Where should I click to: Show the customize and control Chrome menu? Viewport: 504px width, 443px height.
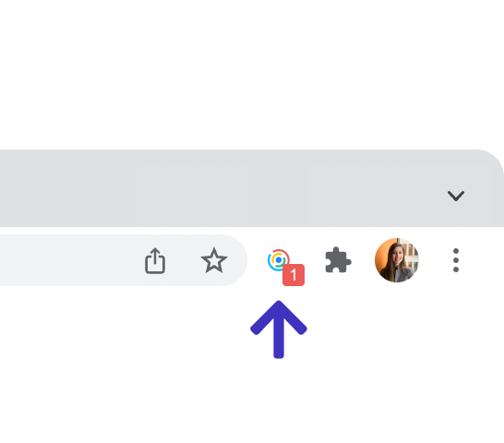pyautogui.click(x=455, y=260)
